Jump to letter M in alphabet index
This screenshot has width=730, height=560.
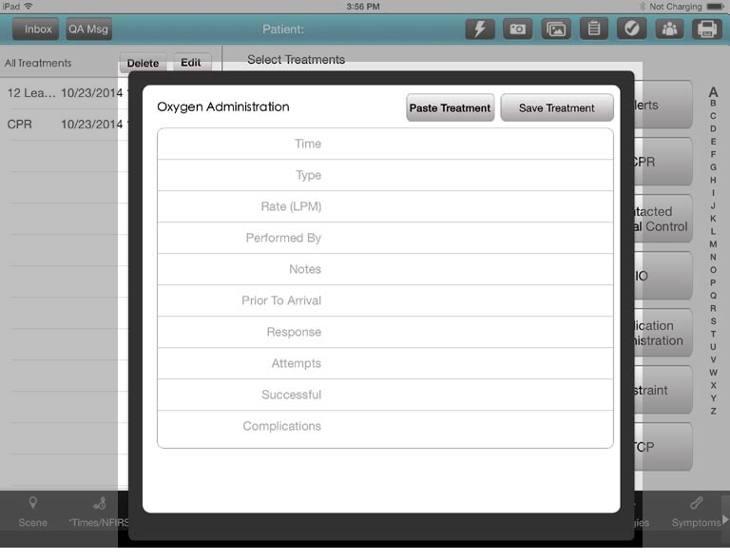(x=713, y=244)
